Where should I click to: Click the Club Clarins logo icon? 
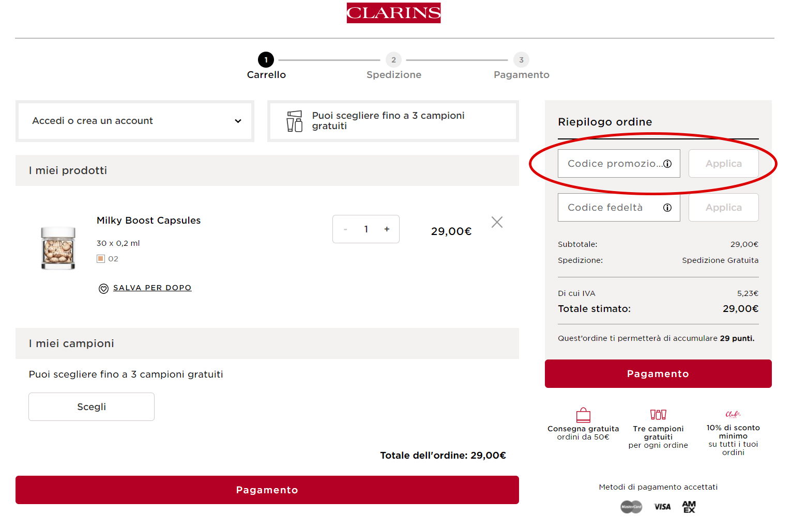pos(733,414)
